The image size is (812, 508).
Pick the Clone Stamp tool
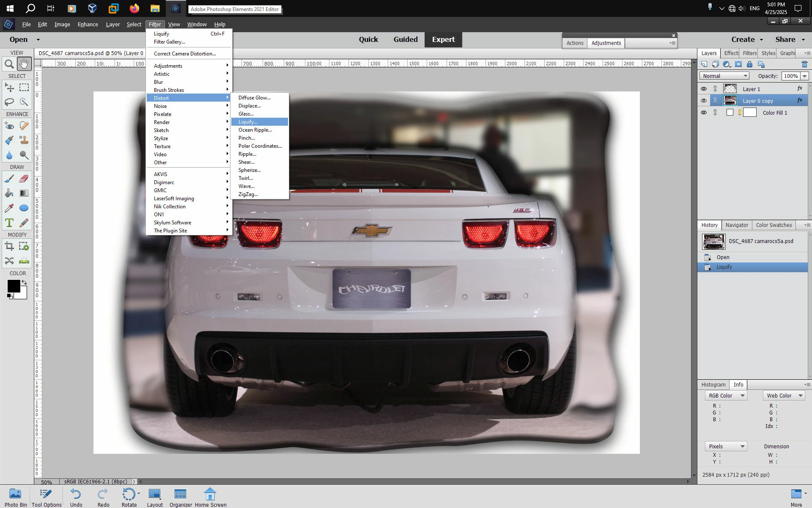coord(24,141)
